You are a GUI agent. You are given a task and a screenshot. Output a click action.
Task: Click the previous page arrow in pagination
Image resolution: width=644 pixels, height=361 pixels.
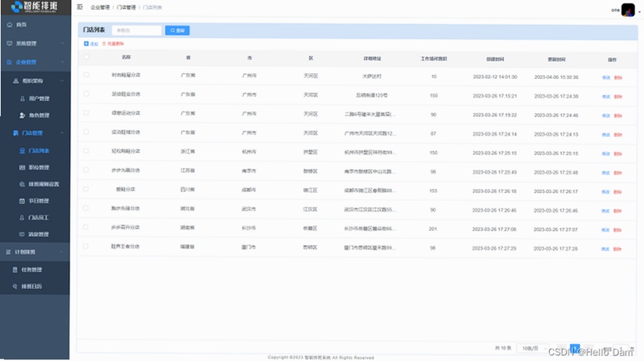click(x=561, y=348)
